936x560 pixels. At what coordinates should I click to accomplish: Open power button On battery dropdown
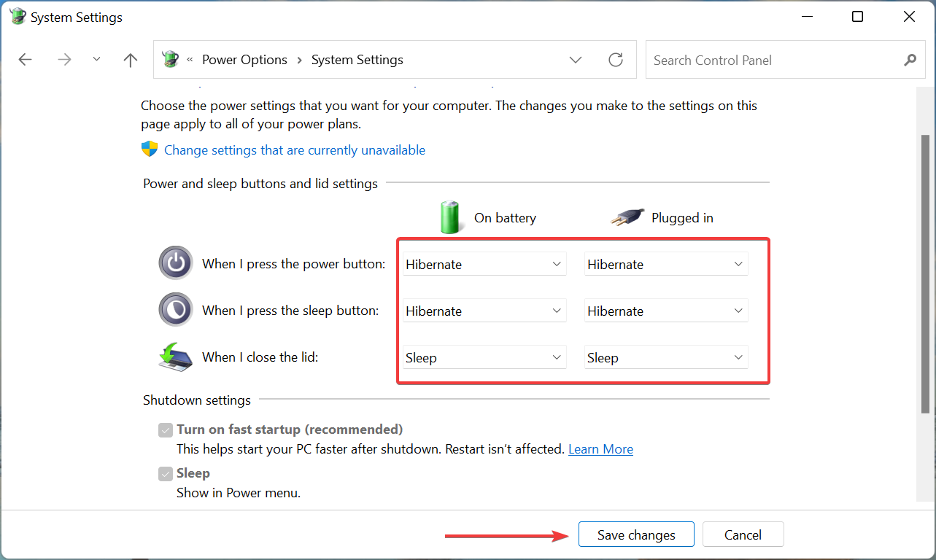485,264
